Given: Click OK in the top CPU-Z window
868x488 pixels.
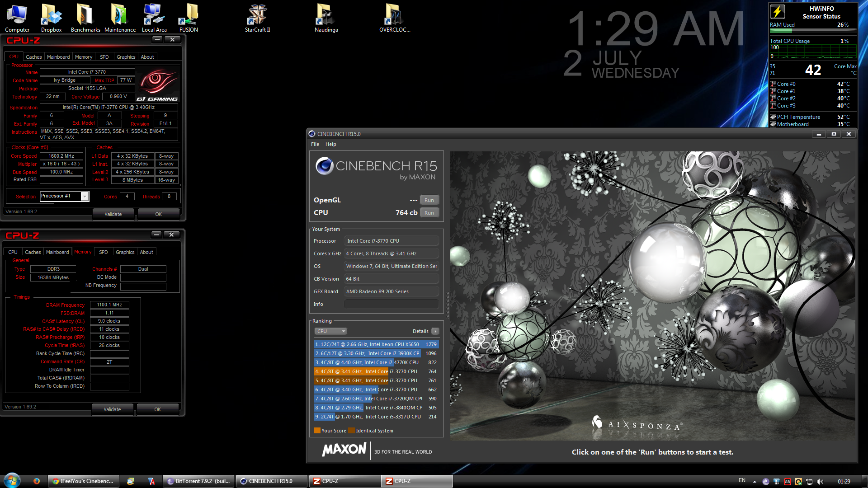Looking at the screenshot, I should coord(158,214).
